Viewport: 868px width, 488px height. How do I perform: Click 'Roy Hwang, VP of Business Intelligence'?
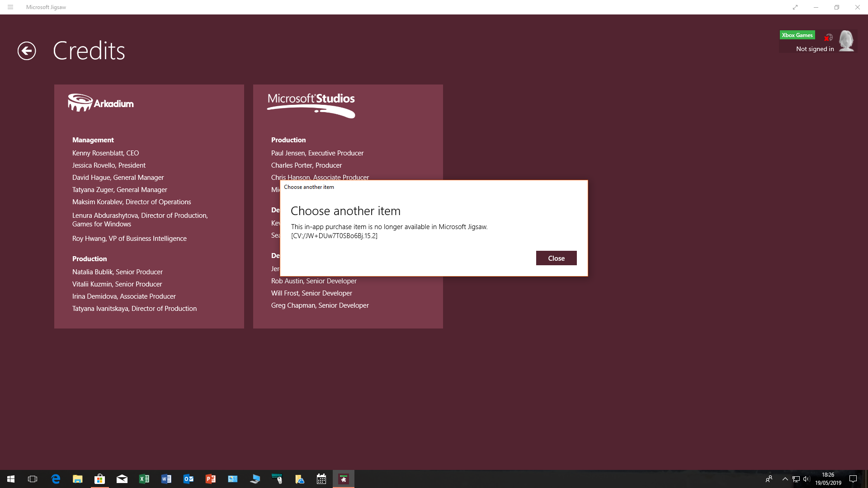click(x=129, y=239)
